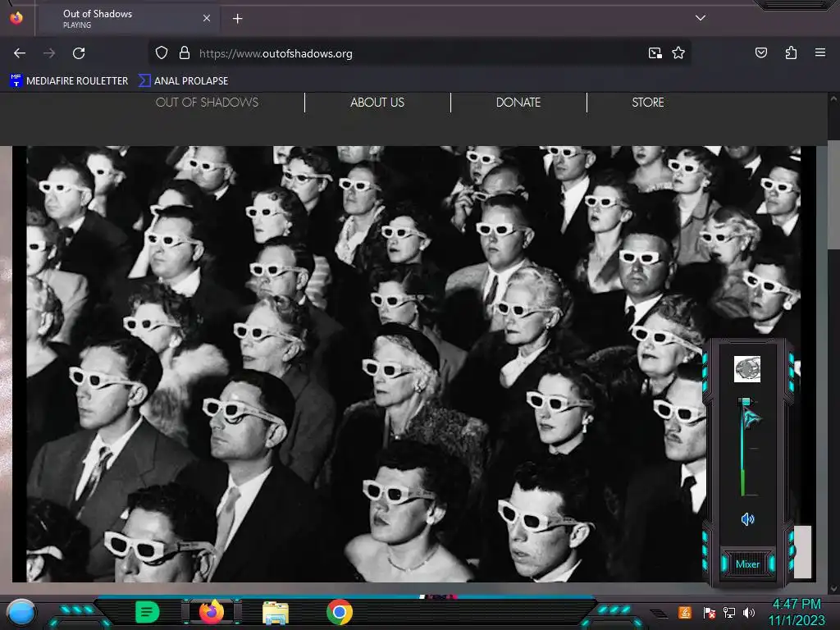Image resolution: width=840 pixels, height=630 pixels.
Task: Click the picture-in-picture icon in address bar
Action: click(x=655, y=53)
